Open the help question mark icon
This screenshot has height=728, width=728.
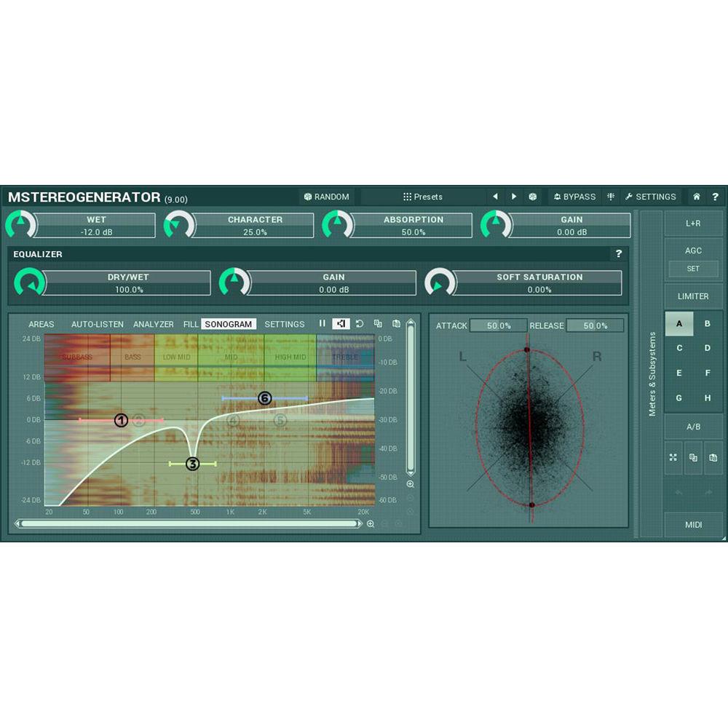715,197
